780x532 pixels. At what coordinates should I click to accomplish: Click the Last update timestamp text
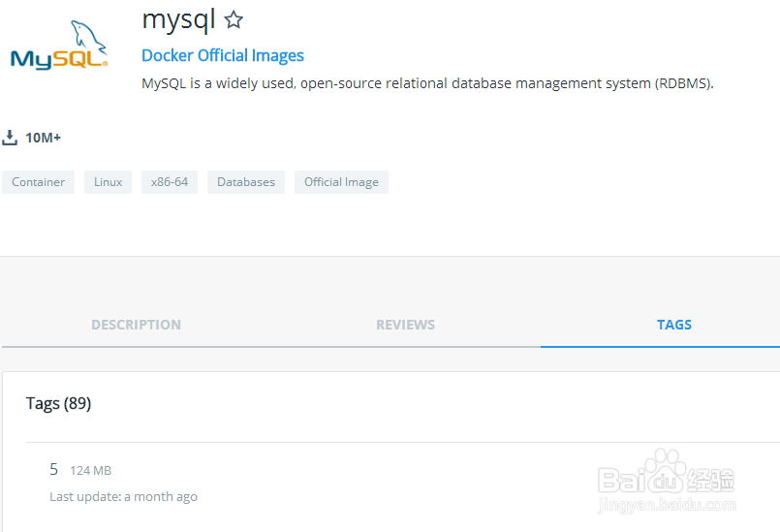(x=123, y=496)
